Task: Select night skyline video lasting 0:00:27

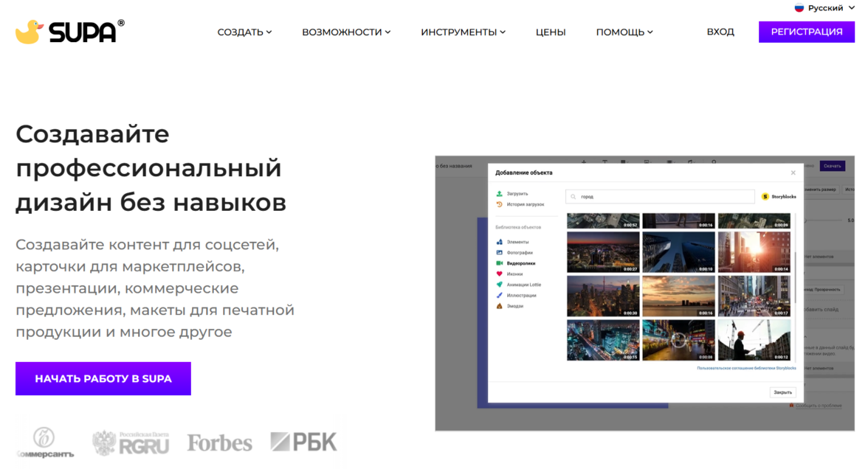Action: [x=603, y=251]
